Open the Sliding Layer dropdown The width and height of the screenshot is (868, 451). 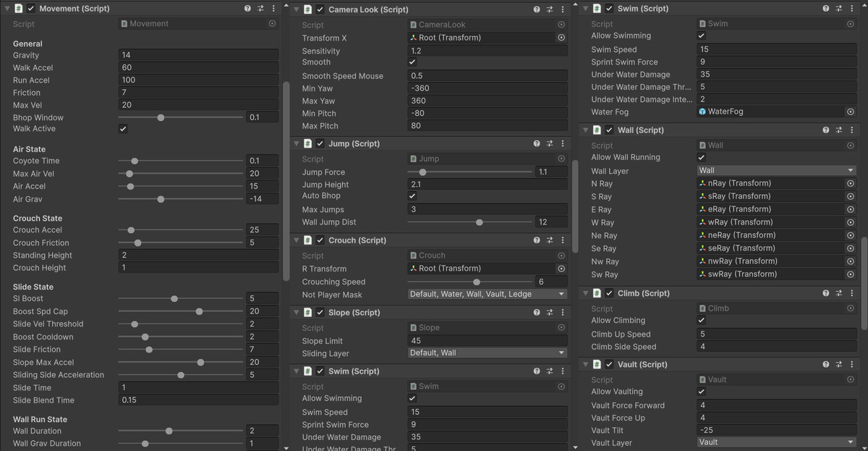[488, 353]
